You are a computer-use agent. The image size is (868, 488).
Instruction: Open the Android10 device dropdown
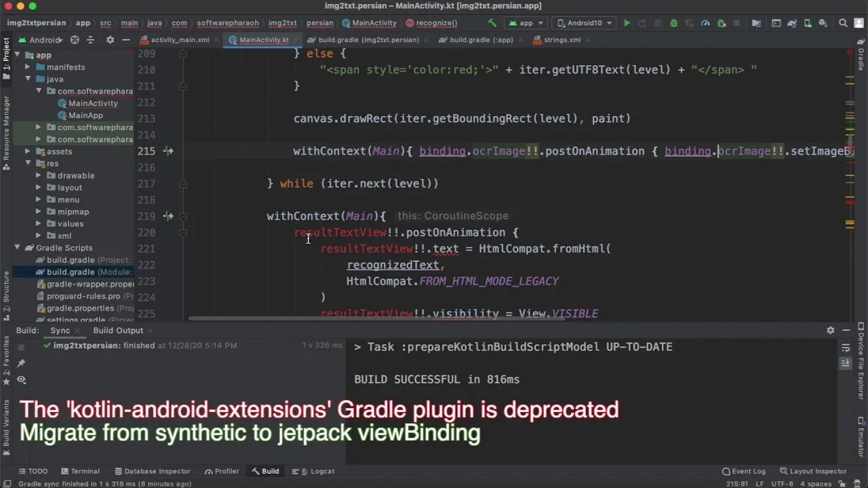[585, 23]
